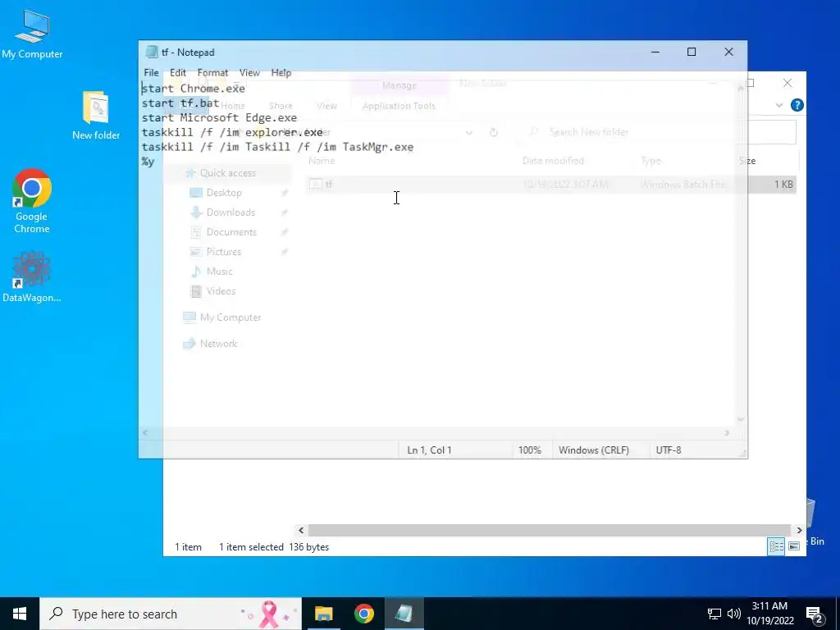This screenshot has height=630, width=840.
Task: Select the New folder desktop icon
Action: point(96,115)
